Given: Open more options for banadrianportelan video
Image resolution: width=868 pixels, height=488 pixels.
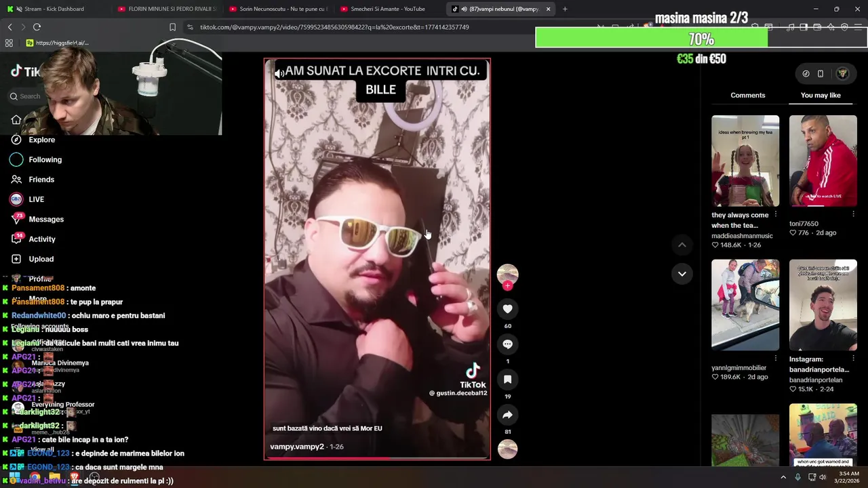Looking at the screenshot, I should 853,359.
